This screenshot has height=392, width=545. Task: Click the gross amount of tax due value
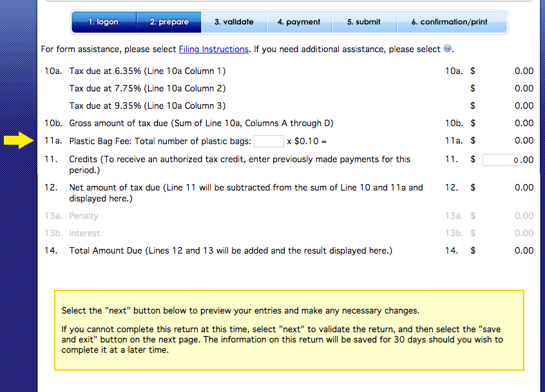coord(524,124)
